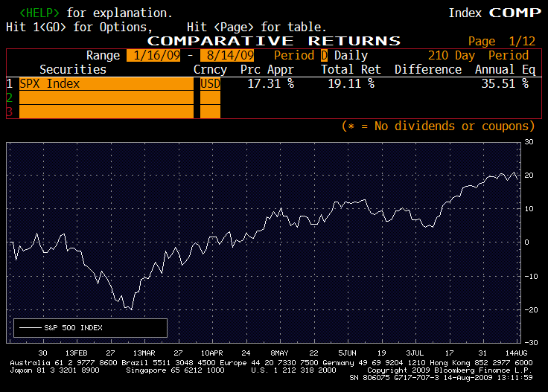Click the 30 value at top of y-axis

[x=529, y=142]
